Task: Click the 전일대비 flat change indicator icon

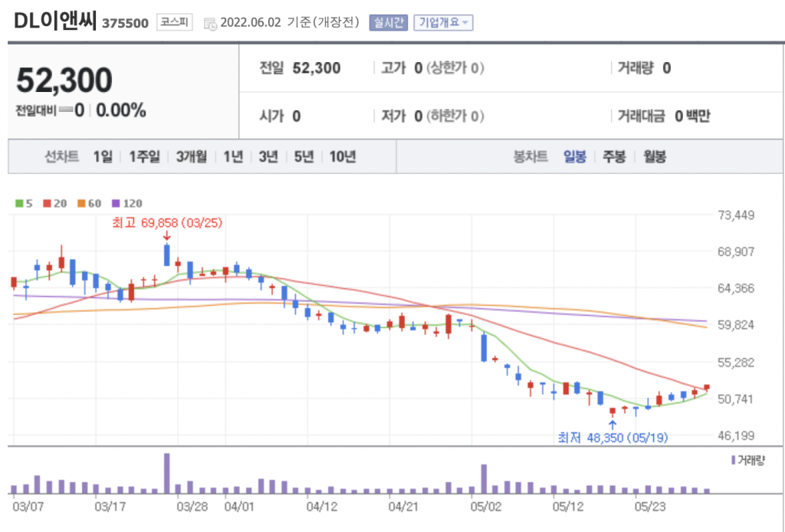Action: [x=66, y=110]
